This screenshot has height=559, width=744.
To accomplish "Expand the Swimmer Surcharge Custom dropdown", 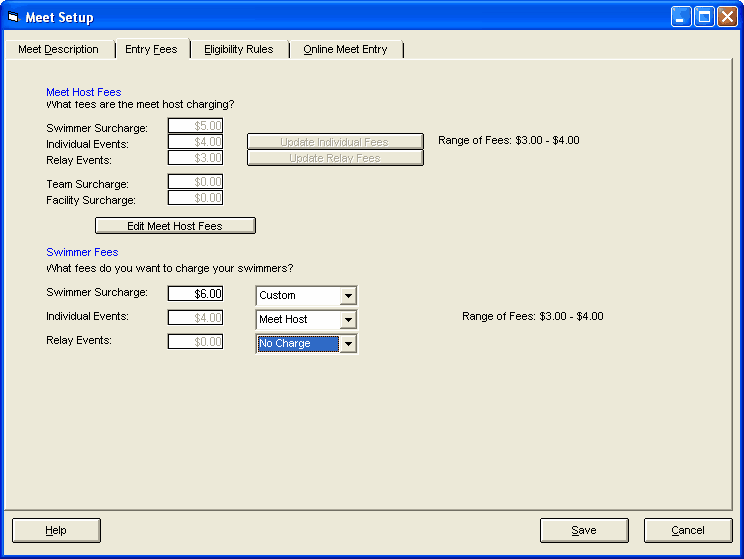I will (348, 296).
